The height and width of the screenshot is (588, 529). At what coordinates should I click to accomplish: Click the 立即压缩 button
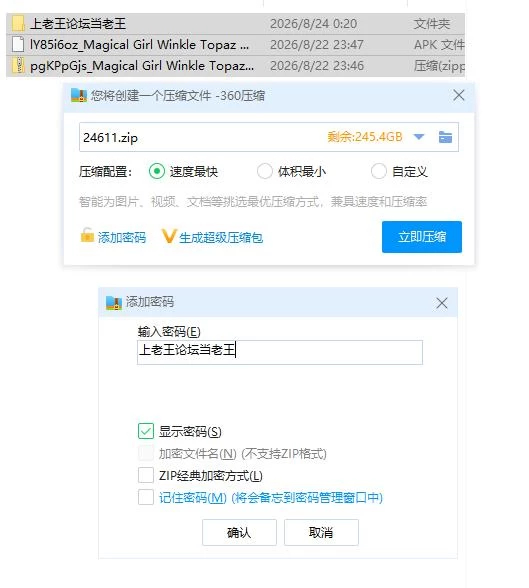422,237
